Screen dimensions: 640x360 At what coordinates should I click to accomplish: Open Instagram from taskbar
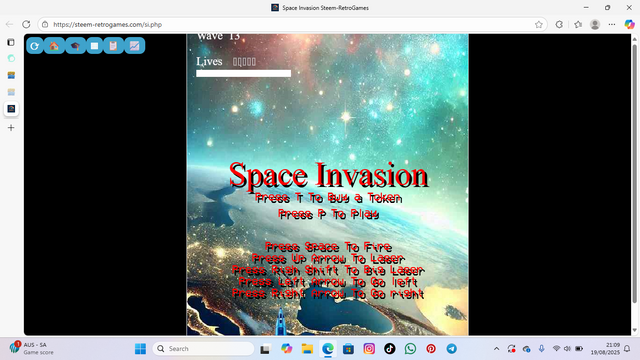click(369, 349)
